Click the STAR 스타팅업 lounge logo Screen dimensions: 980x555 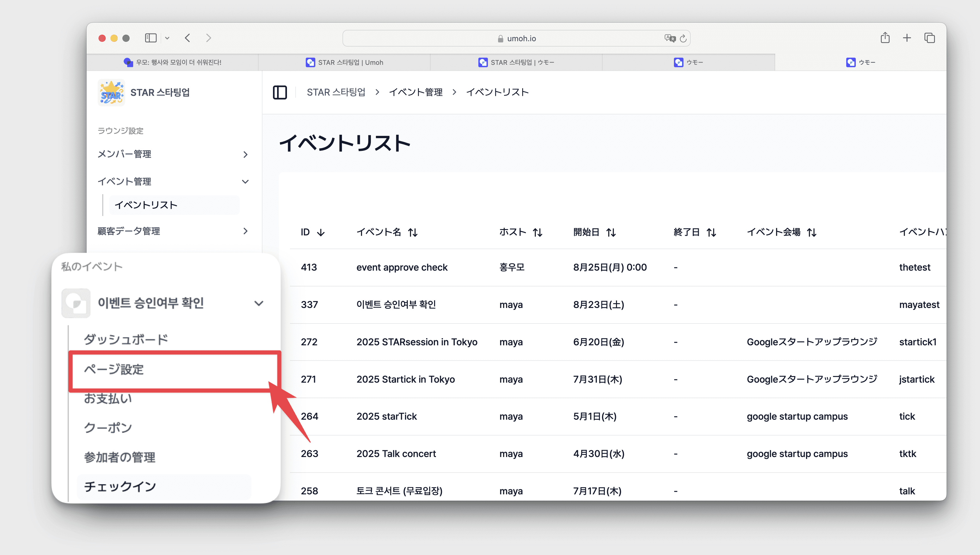[111, 93]
